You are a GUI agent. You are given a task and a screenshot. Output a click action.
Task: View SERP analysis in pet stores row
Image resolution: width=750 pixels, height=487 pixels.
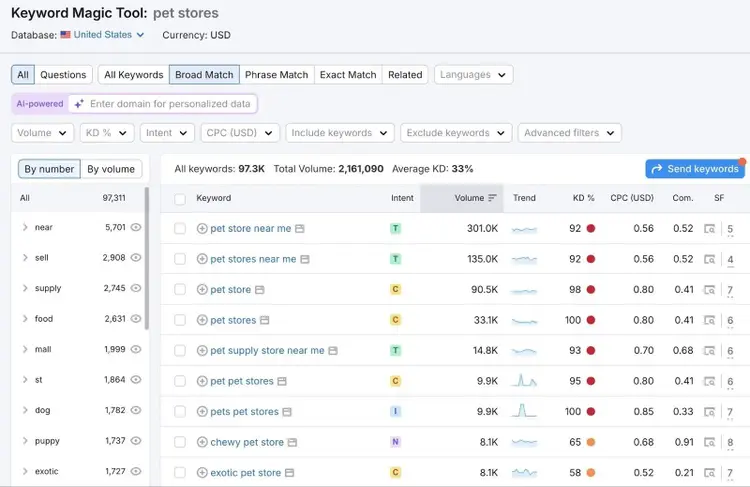coord(709,320)
